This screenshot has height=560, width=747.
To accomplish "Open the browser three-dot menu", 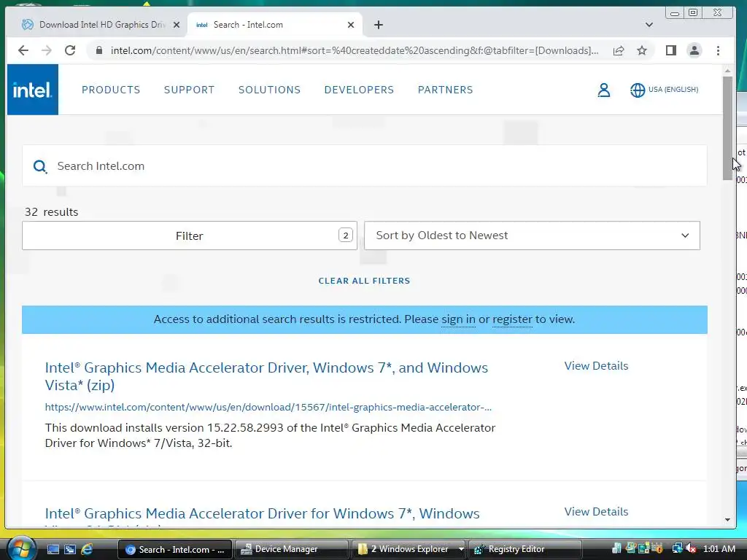I will [718, 50].
